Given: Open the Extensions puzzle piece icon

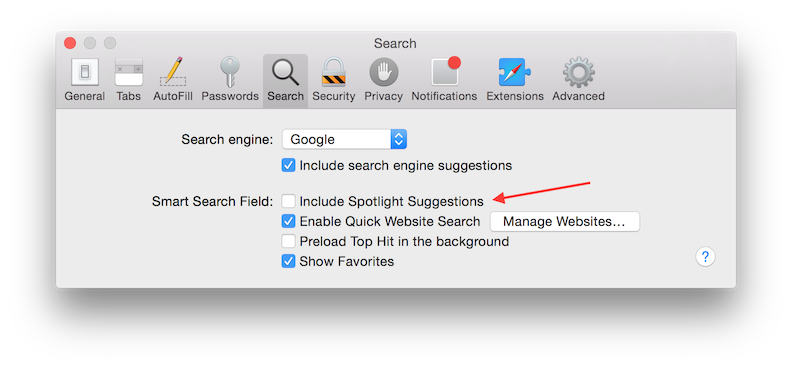Looking at the screenshot, I should pyautogui.click(x=515, y=72).
